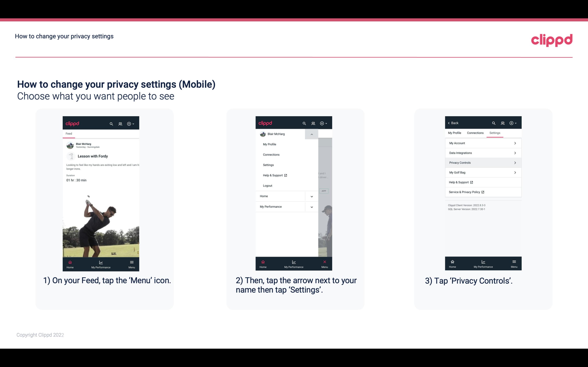Select the My Profile tab in step three
Image resolution: width=588 pixels, height=367 pixels.
click(x=455, y=133)
